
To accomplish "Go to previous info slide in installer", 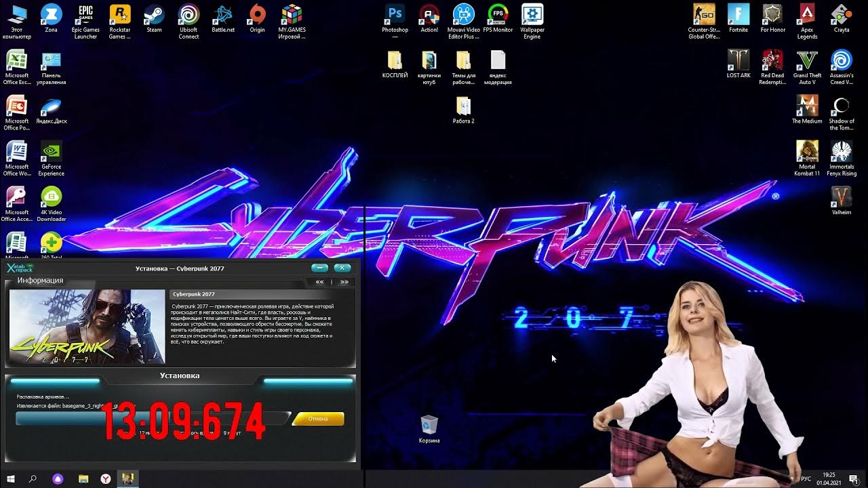I will (x=319, y=282).
